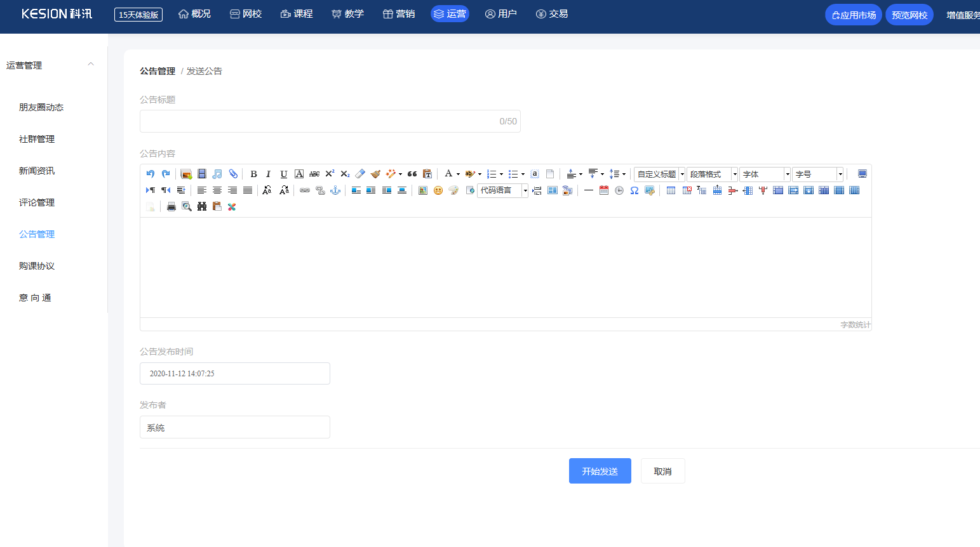The image size is (980, 547).
Task: Insert a video using the film icon
Action: tap(202, 174)
